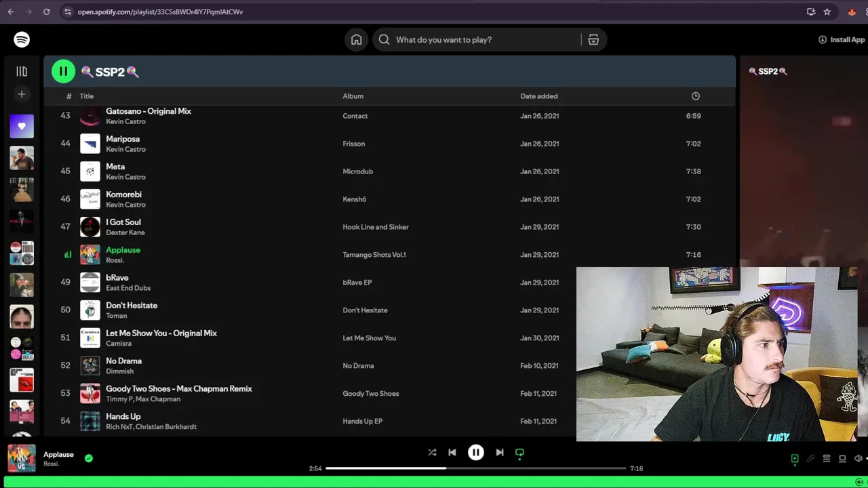Select the track titled 'bRave'
Viewport: 868px width, 488px height.
[117, 278]
